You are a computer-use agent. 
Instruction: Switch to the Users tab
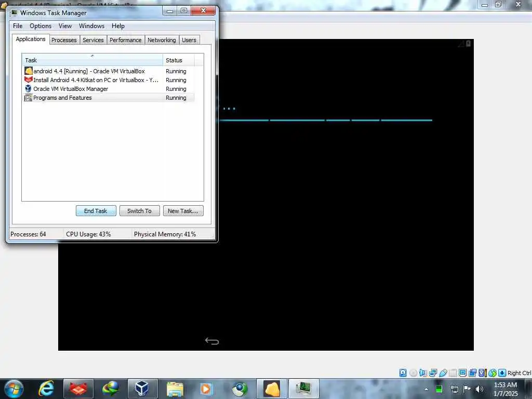(189, 40)
